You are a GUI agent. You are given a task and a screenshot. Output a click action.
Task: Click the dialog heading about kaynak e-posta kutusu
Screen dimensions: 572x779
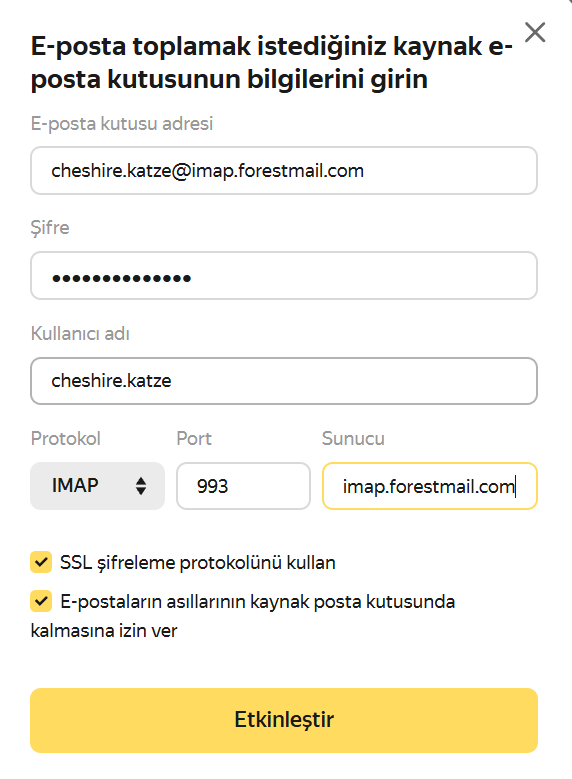[271, 63]
